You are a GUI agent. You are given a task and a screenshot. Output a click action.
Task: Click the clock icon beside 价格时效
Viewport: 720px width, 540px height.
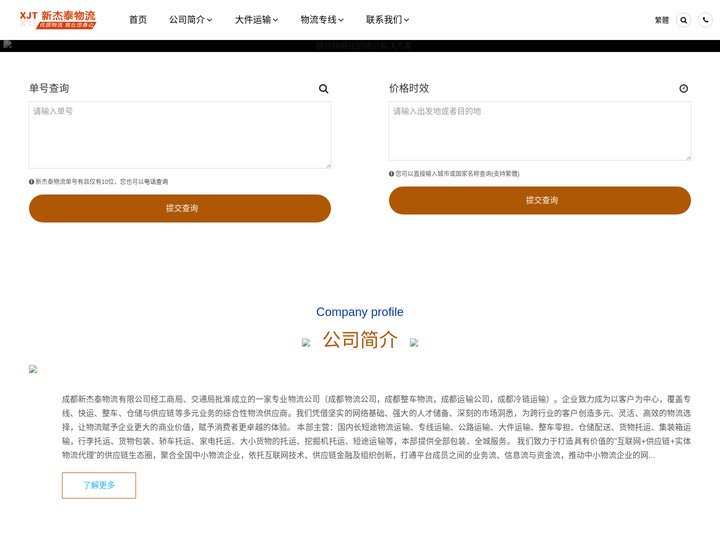coord(684,88)
